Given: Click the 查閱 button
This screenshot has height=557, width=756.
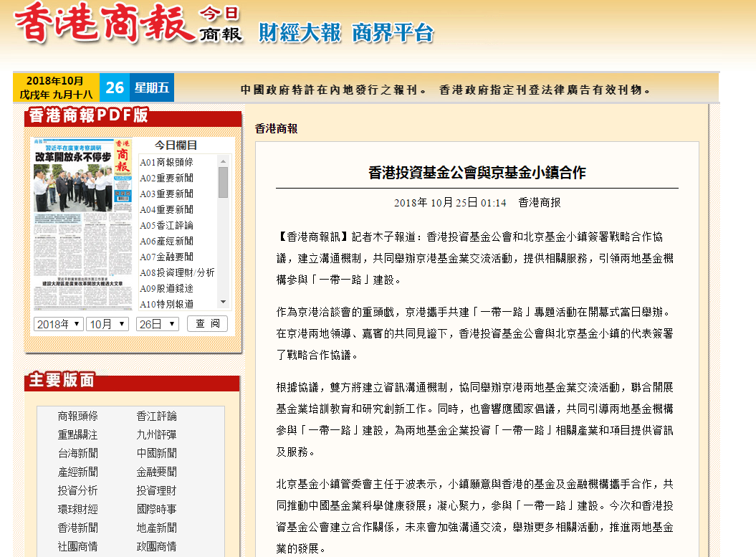Looking at the screenshot, I should (207, 323).
